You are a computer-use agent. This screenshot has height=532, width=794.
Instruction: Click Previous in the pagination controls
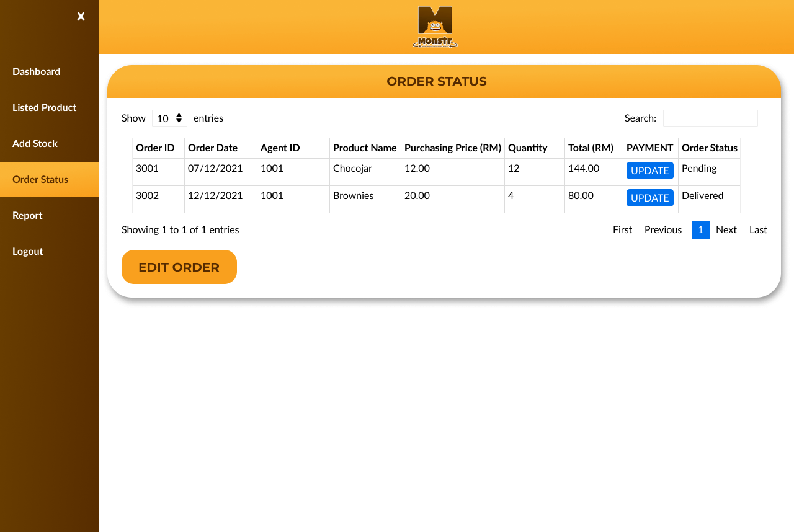(662, 229)
